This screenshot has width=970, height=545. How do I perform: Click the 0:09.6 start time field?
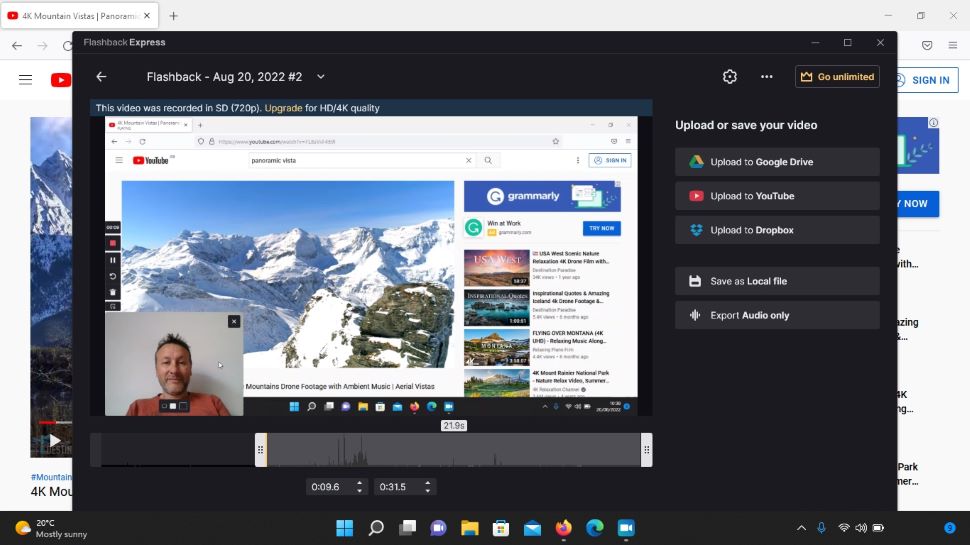tap(330, 487)
